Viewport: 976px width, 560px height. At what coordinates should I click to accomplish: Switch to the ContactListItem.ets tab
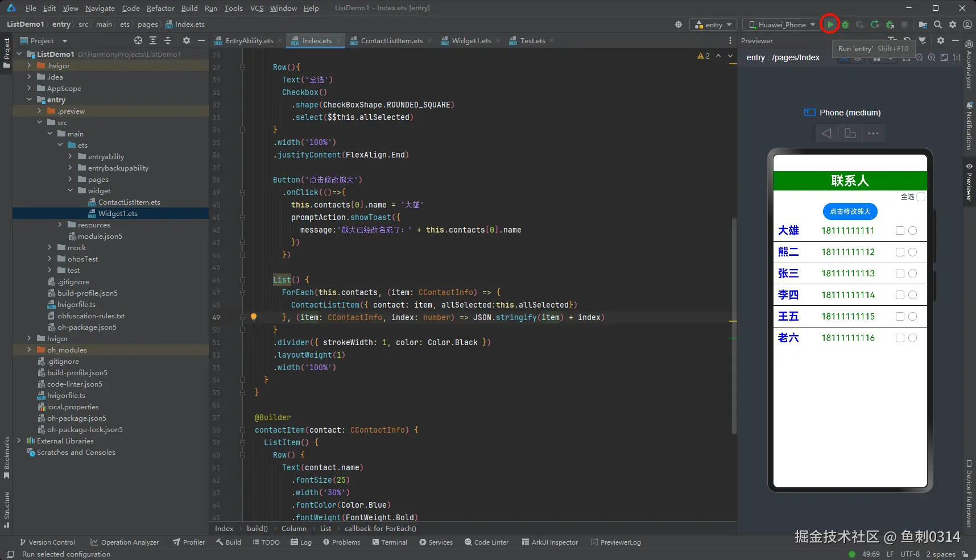(391, 40)
